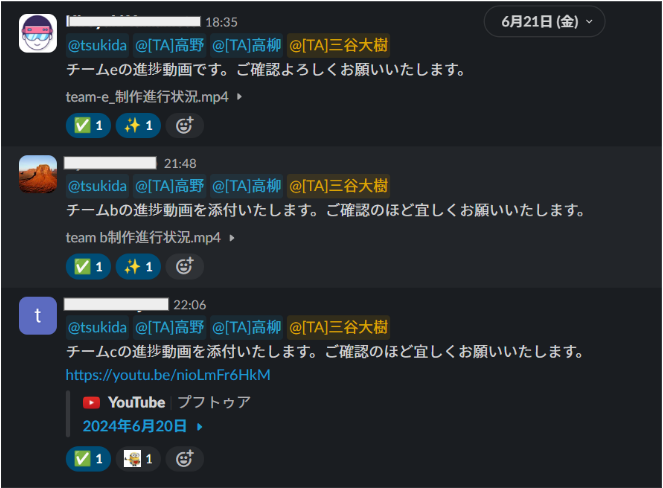Click the 22:06 message timestamp

pyautogui.click(x=189, y=305)
